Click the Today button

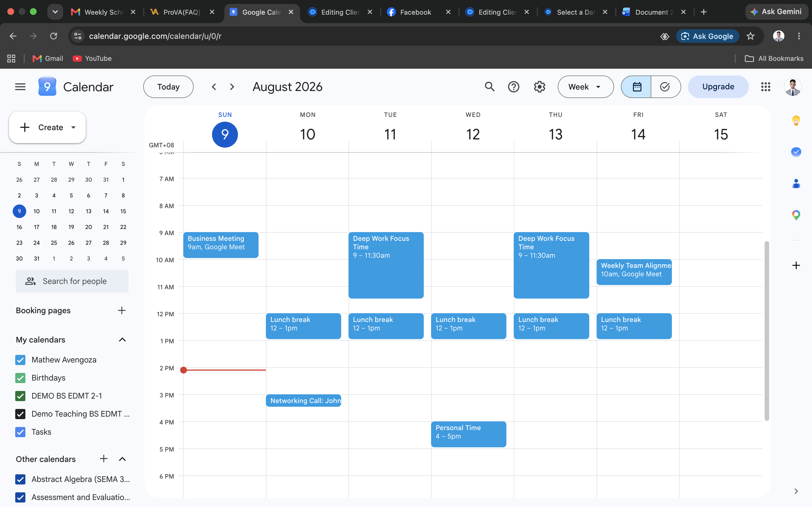pyautogui.click(x=168, y=87)
